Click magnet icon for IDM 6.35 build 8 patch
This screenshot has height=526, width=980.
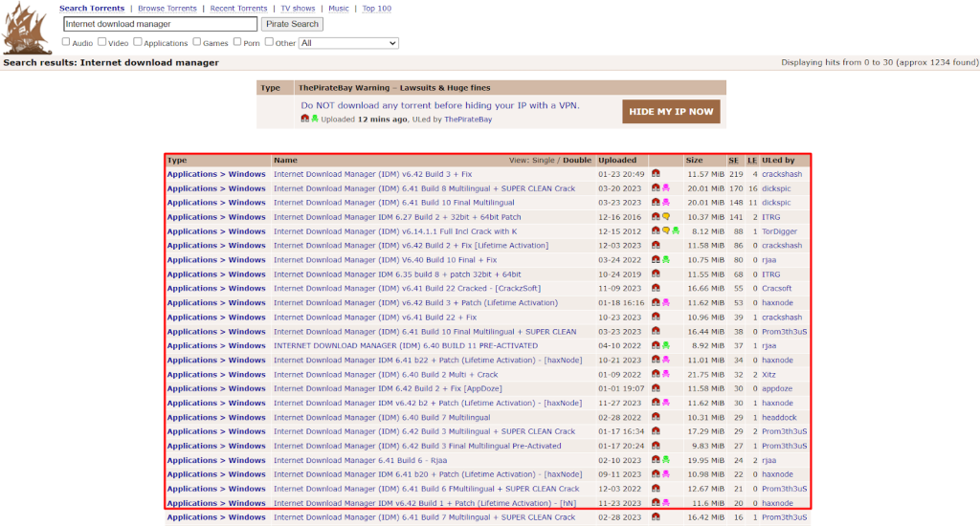point(656,274)
